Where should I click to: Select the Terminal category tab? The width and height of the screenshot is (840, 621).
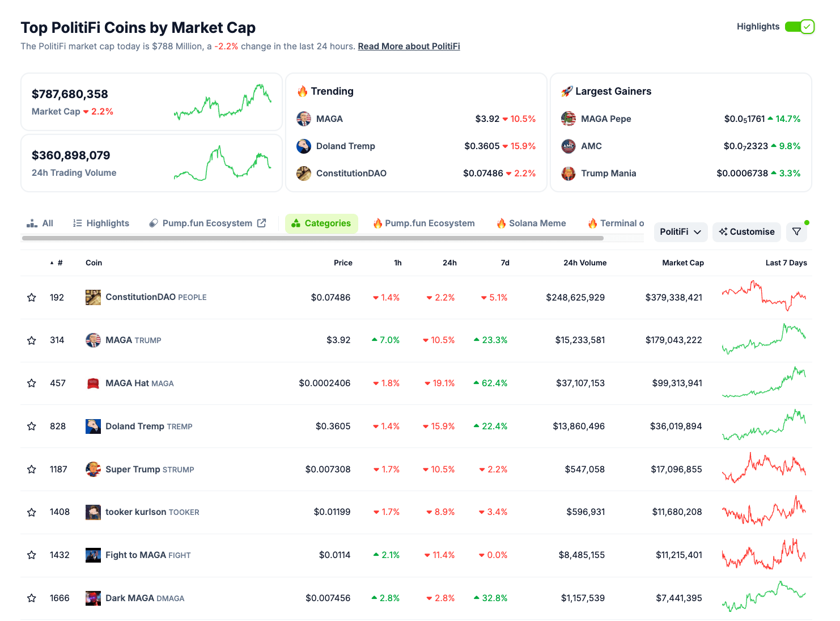click(x=616, y=223)
